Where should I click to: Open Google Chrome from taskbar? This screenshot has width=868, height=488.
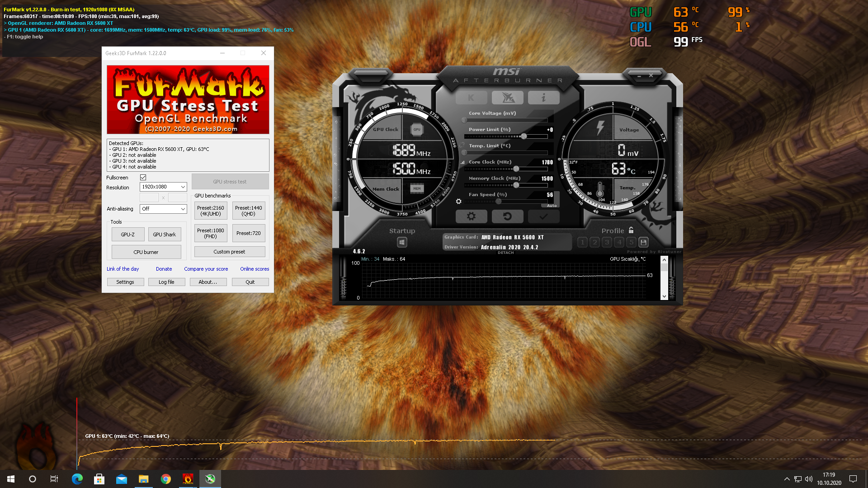click(x=166, y=479)
